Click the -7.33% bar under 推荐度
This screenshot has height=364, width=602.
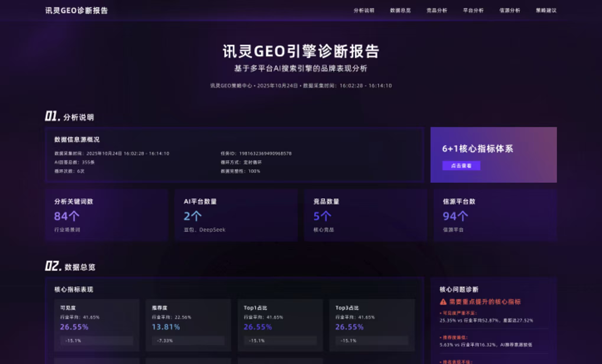[x=188, y=341]
